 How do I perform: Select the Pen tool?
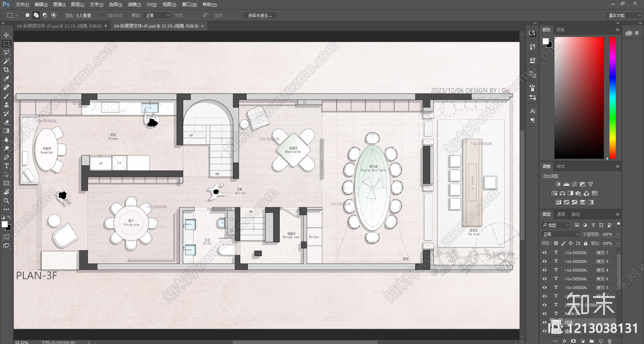[6, 157]
